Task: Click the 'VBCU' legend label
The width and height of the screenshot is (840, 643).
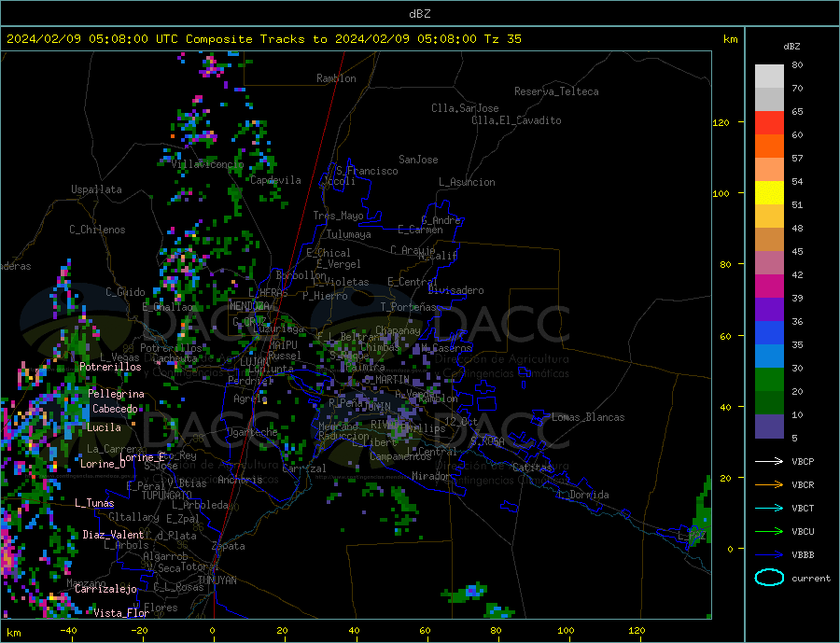Action: click(x=803, y=532)
